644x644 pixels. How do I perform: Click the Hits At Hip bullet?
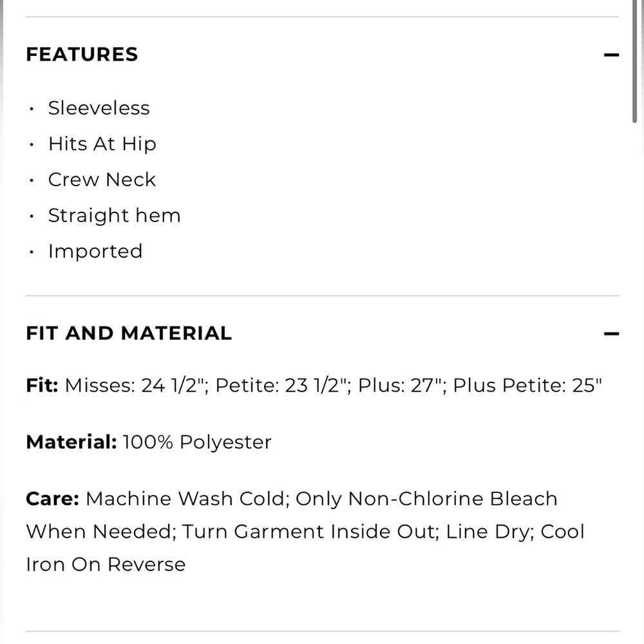click(x=102, y=144)
